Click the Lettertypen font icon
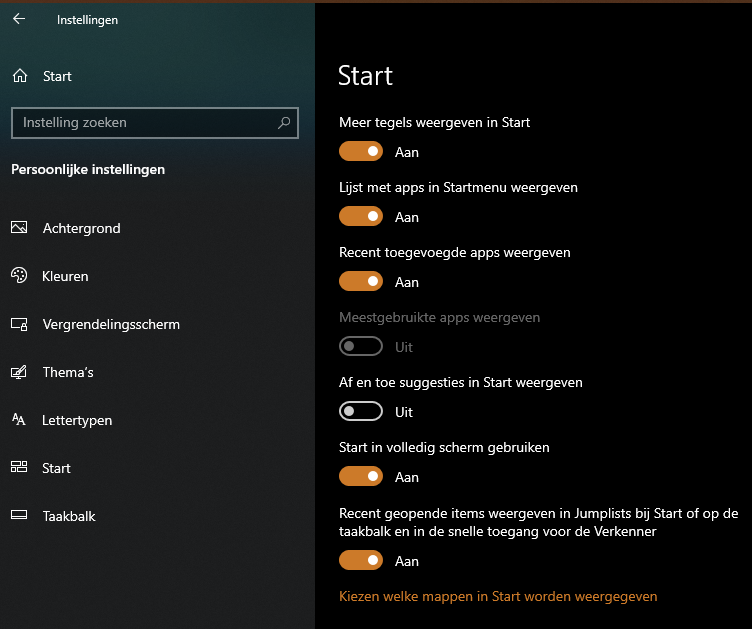Screen dimensions: 752x629 [19, 420]
